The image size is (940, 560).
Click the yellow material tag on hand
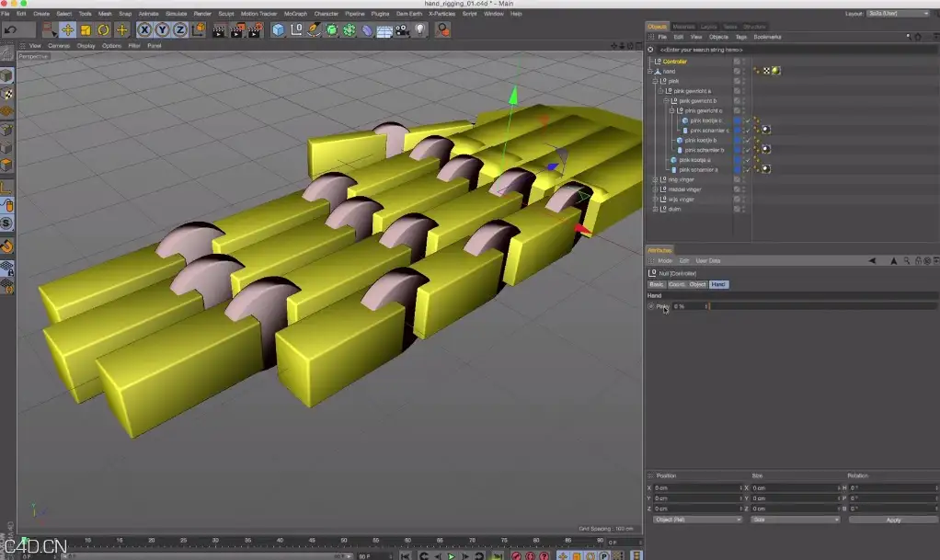pyautogui.click(x=775, y=71)
